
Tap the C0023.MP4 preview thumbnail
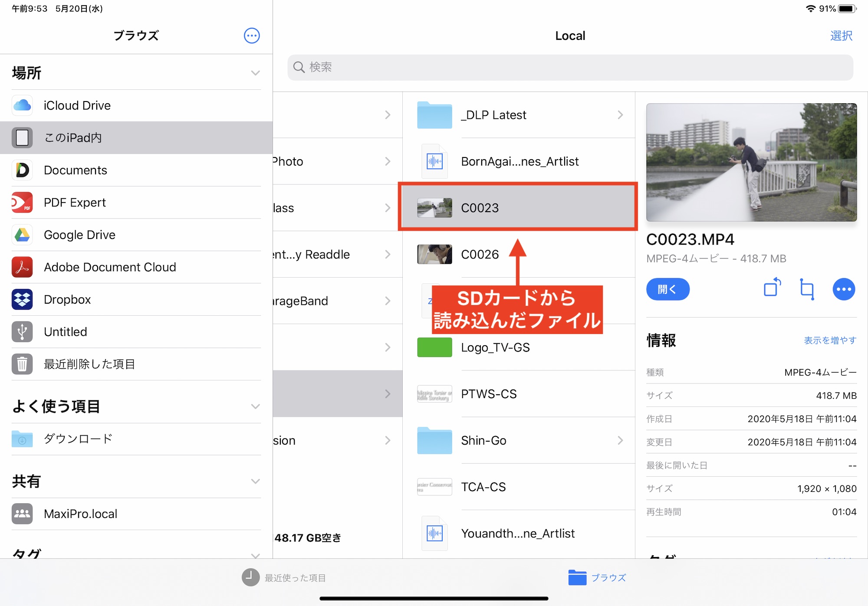751,162
